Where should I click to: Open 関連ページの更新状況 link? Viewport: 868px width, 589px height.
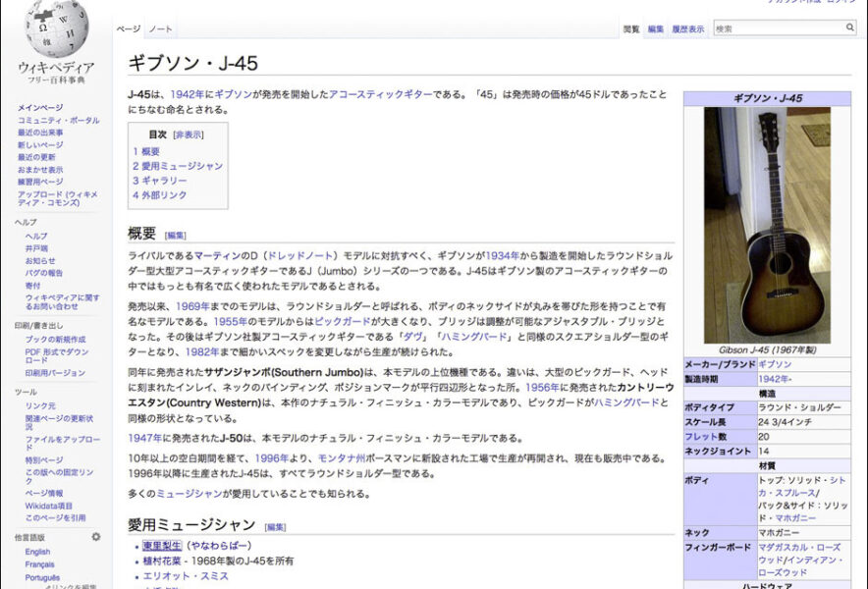coord(59,422)
